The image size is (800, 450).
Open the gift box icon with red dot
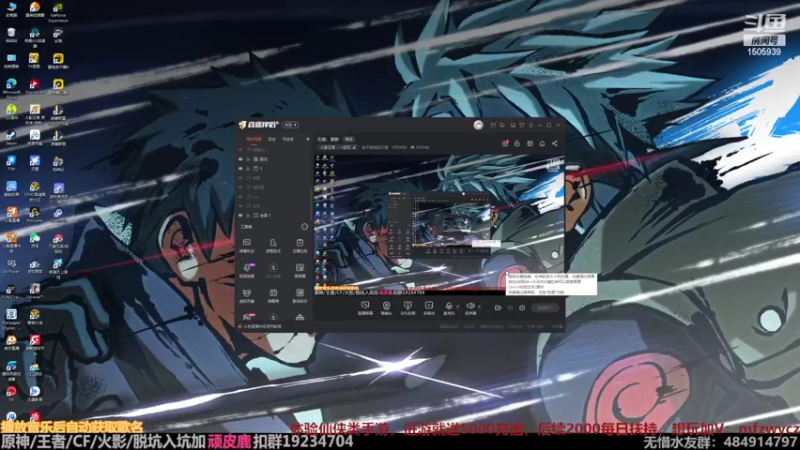[x=505, y=143]
